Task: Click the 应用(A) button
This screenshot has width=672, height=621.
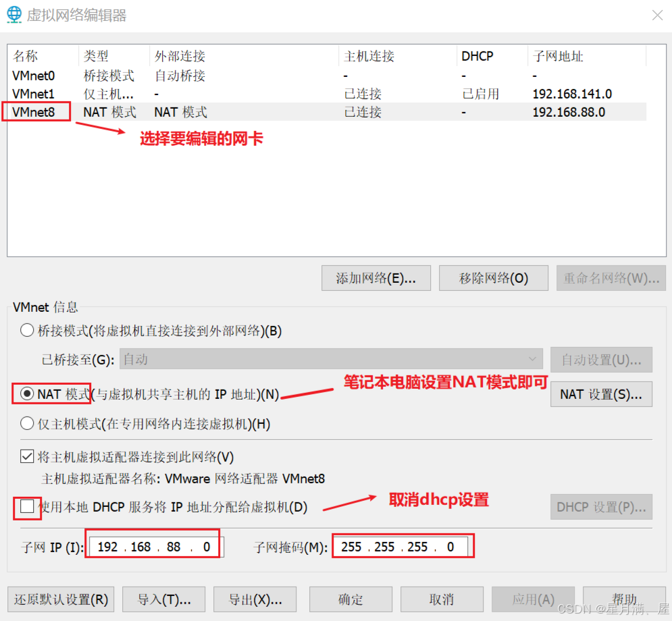Action: pos(533,599)
